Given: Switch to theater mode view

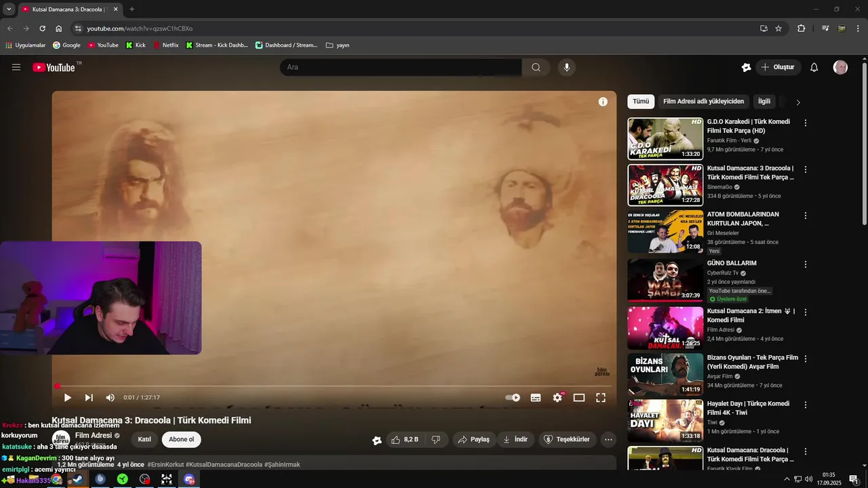Looking at the screenshot, I should tap(579, 398).
